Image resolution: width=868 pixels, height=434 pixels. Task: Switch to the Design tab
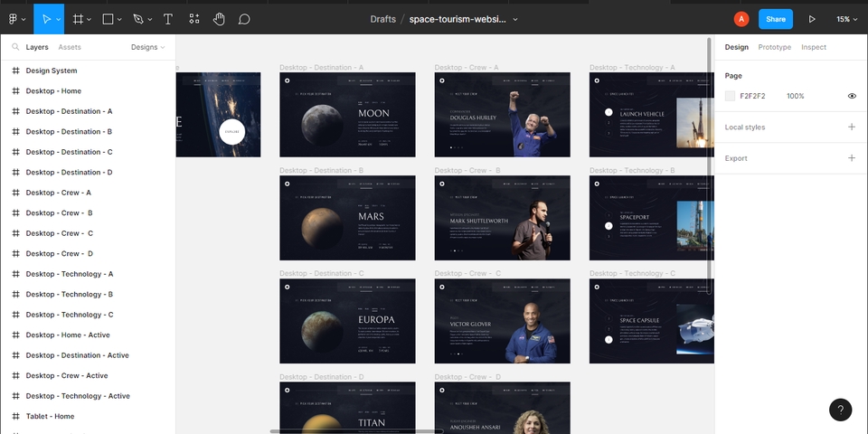(736, 47)
